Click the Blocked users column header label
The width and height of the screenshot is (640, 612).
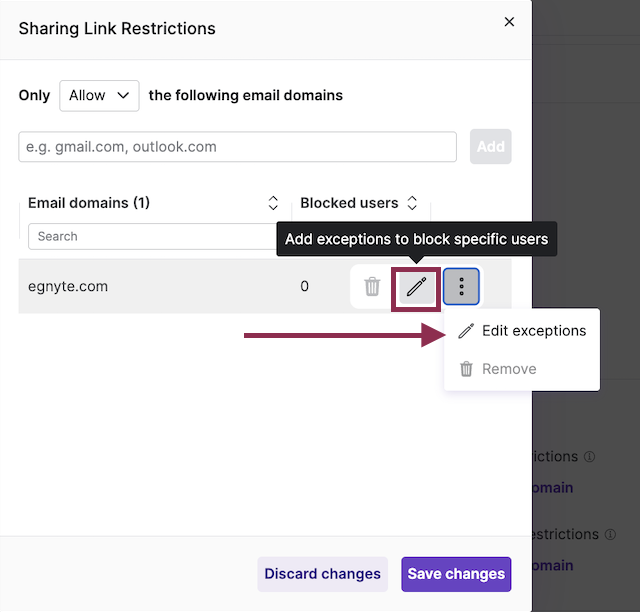pos(349,203)
